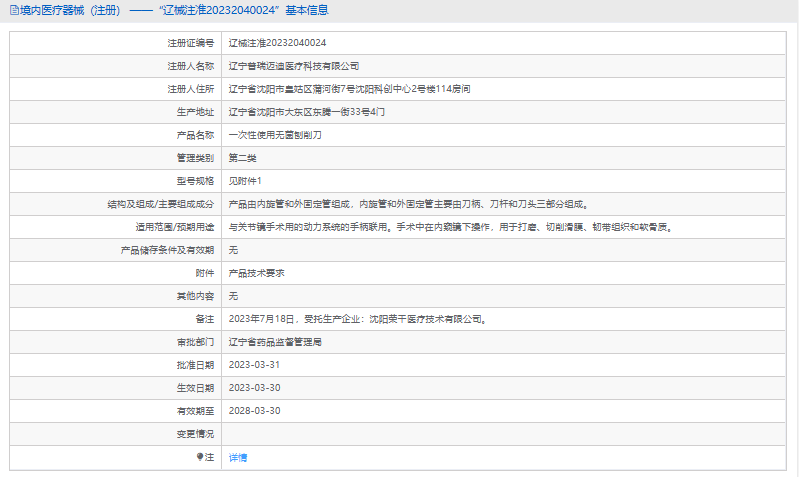Select the 见附件1 model specification value
Viewport: 799px width, 477px height.
(245, 181)
